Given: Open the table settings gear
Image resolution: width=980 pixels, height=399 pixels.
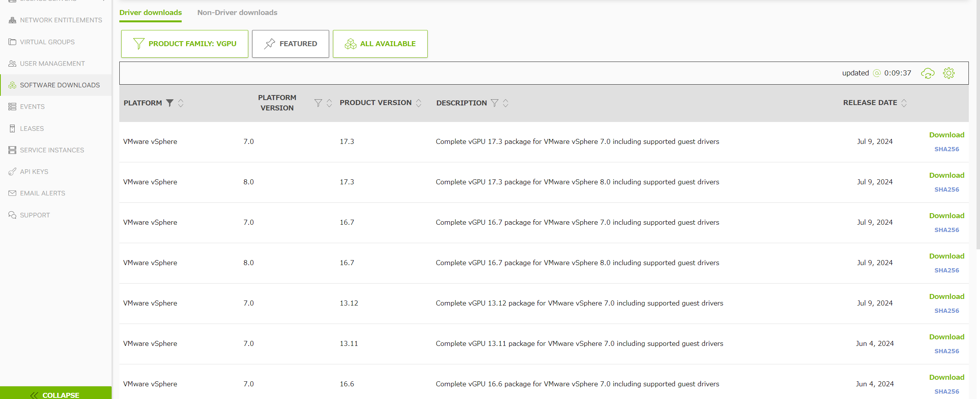Looking at the screenshot, I should (x=948, y=73).
